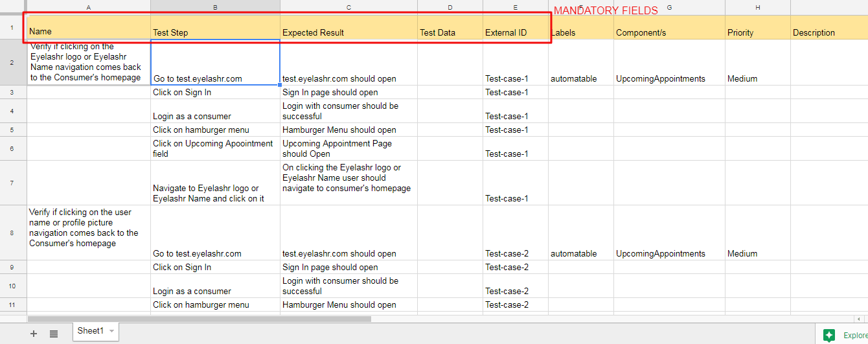868x344 pixels.
Task: Select column H header
Action: (757, 7)
